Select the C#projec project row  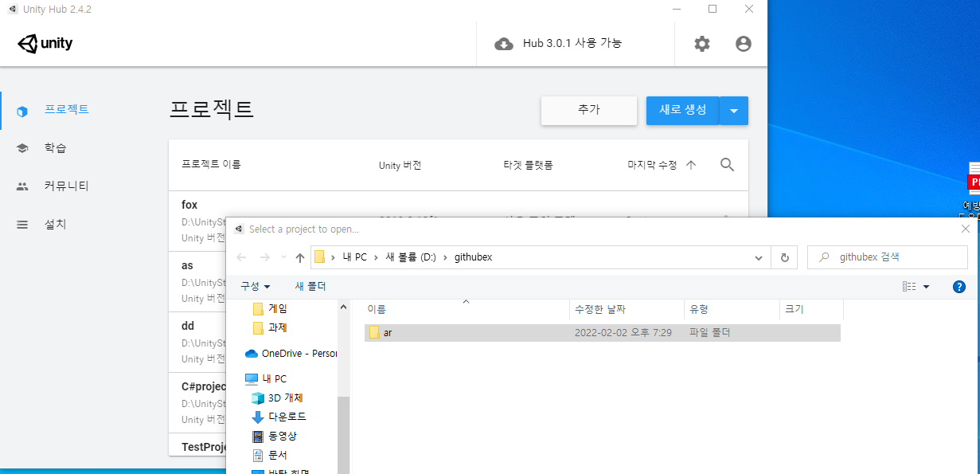coord(197,402)
